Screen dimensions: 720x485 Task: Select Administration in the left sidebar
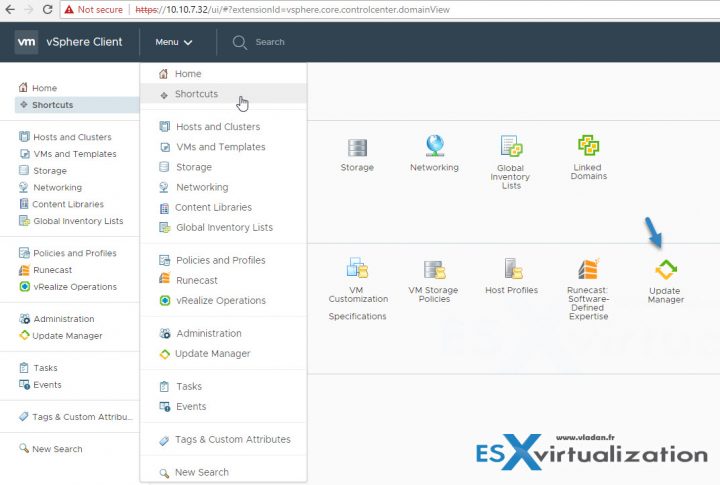pos(63,319)
